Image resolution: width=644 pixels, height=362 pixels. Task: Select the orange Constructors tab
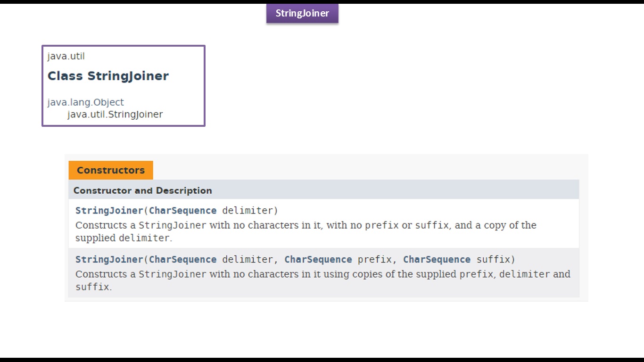point(111,170)
